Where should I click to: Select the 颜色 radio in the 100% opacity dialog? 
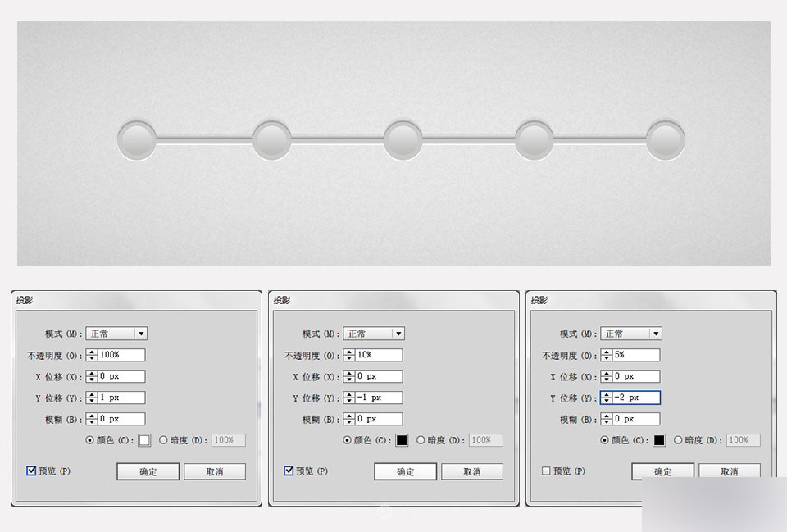90,440
